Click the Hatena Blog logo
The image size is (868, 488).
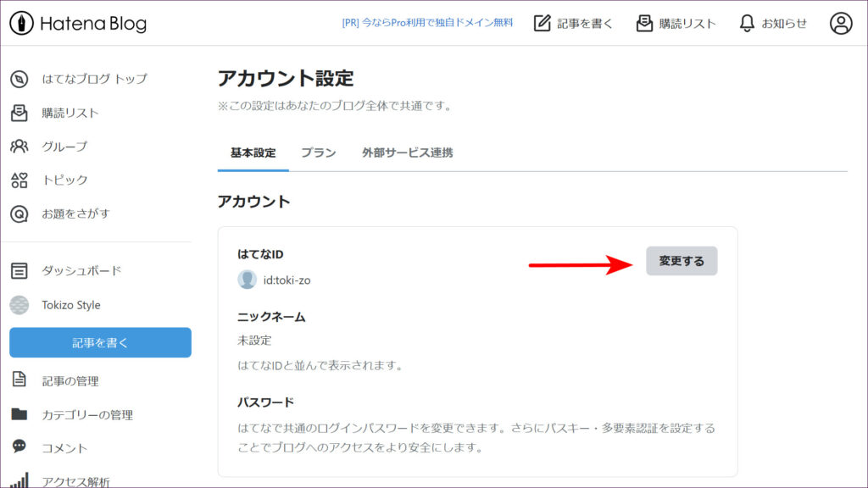[x=78, y=24]
